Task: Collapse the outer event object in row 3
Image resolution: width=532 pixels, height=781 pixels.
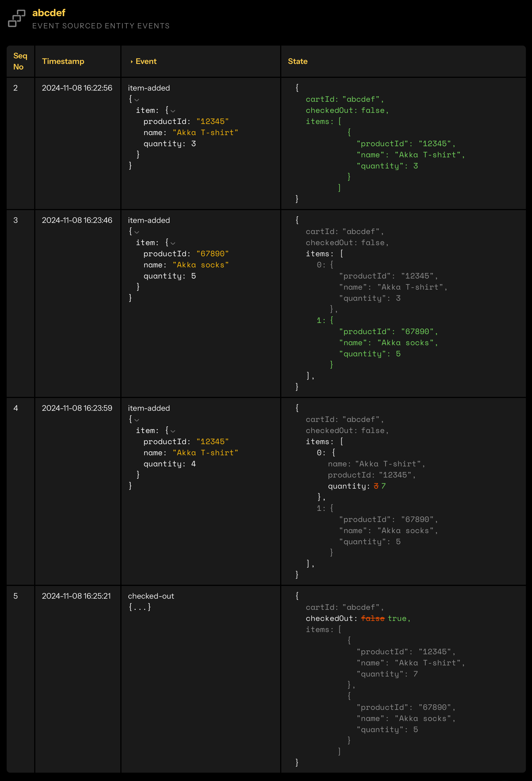Action: pos(136,232)
